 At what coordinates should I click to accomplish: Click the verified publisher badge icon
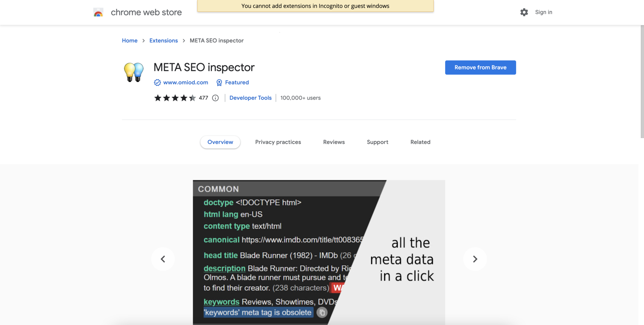pyautogui.click(x=157, y=83)
